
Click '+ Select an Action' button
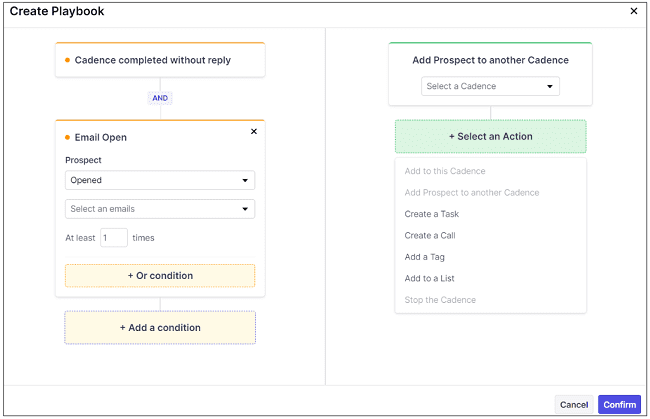tap(490, 136)
